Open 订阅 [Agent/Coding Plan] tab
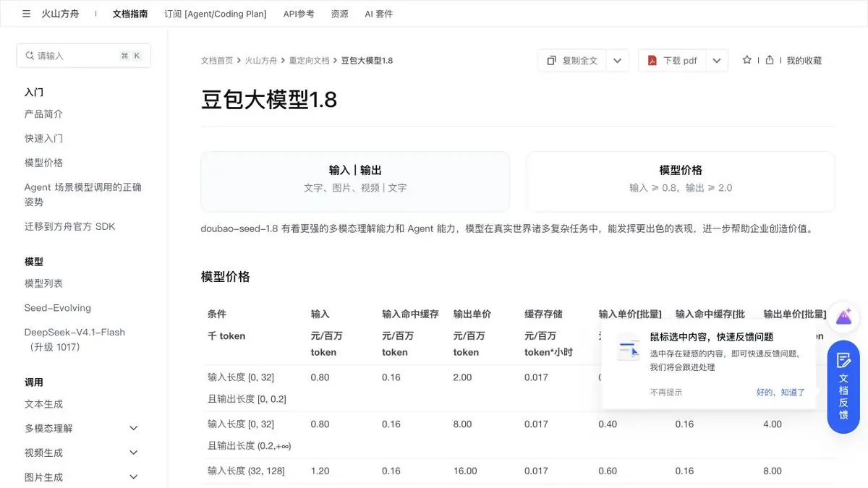 pyautogui.click(x=216, y=14)
